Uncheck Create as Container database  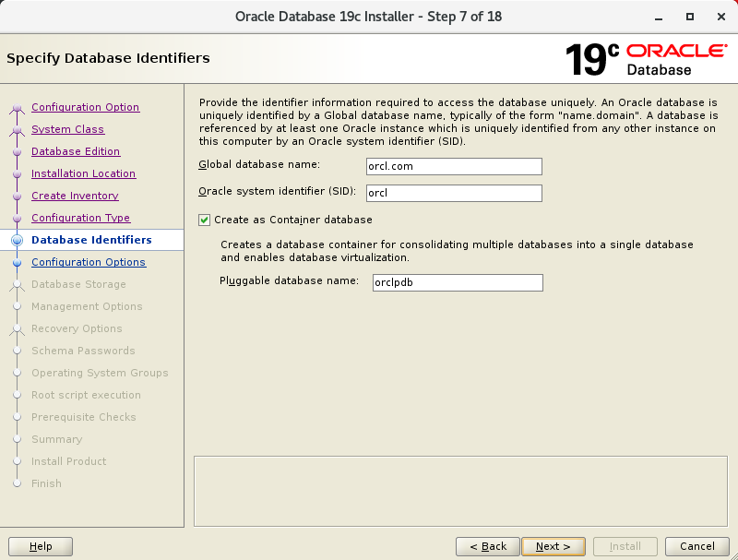pos(204,220)
